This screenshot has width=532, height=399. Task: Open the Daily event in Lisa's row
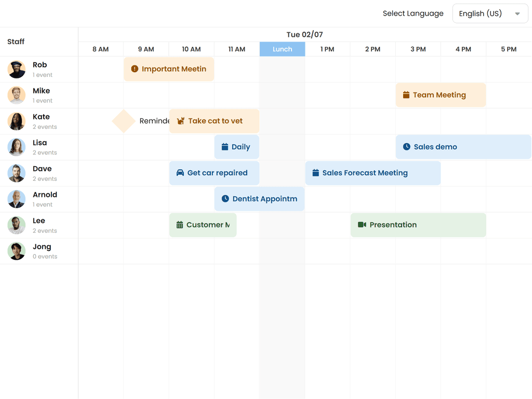[x=236, y=147]
